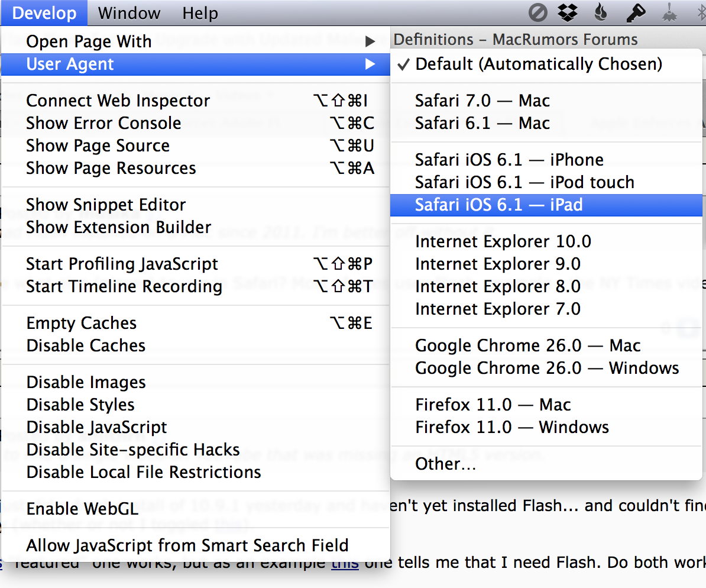706x588 pixels.
Task: Open the Help menu
Action: (x=200, y=13)
